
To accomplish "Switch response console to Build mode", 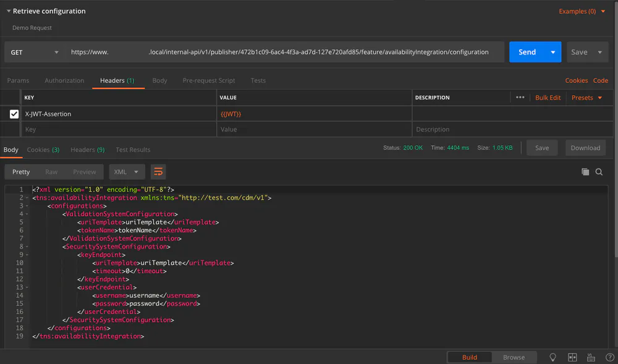I will (469, 357).
